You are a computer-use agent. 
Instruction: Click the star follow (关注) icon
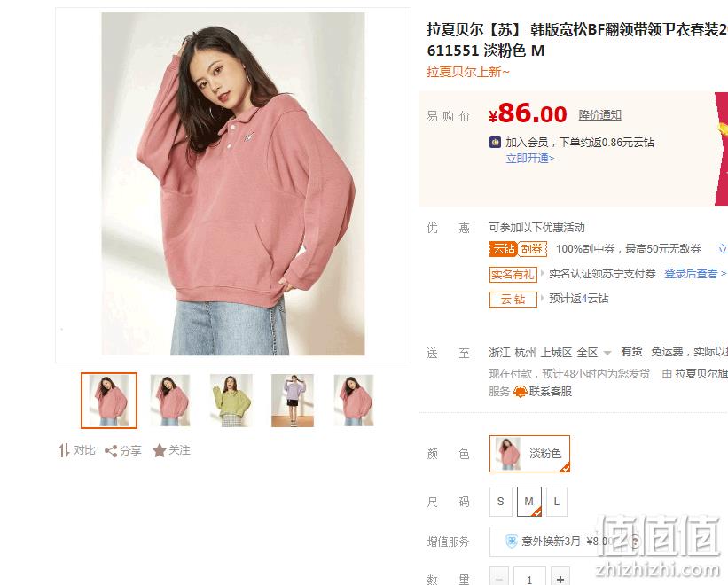[160, 450]
